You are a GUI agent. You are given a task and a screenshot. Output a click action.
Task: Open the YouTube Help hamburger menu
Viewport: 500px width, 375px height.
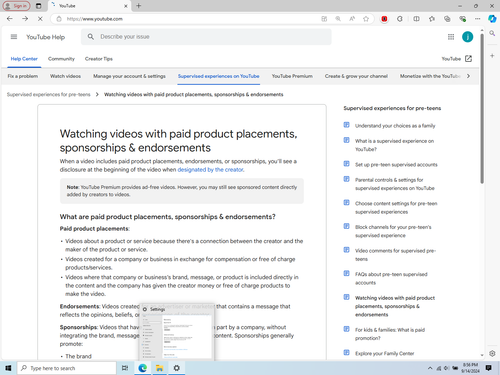[14, 37]
